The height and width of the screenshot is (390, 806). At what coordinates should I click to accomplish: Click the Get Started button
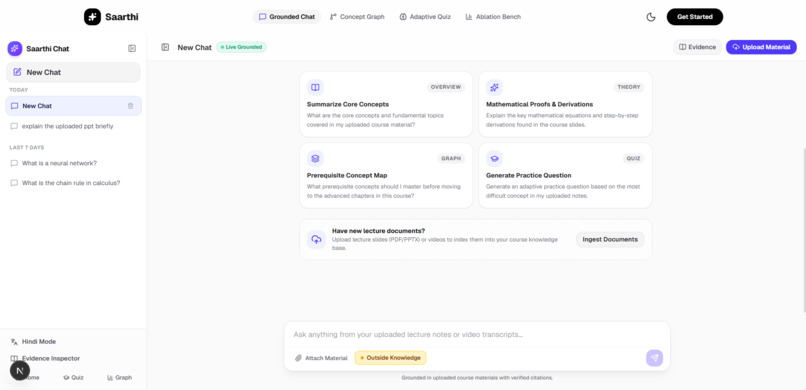(694, 17)
